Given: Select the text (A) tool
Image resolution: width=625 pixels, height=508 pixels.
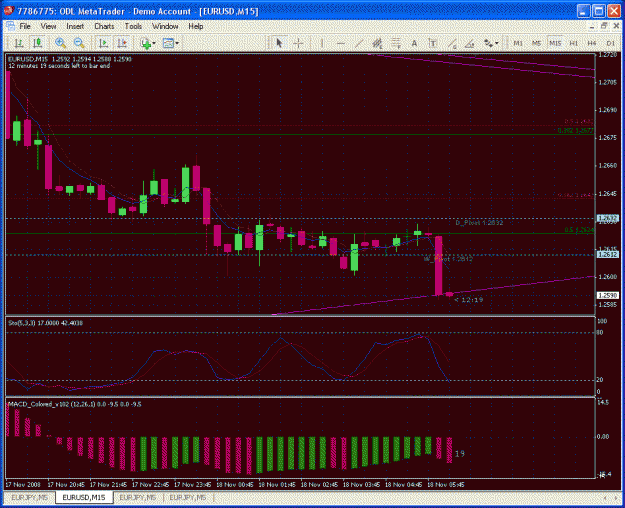Looking at the screenshot, I should tap(414, 43).
